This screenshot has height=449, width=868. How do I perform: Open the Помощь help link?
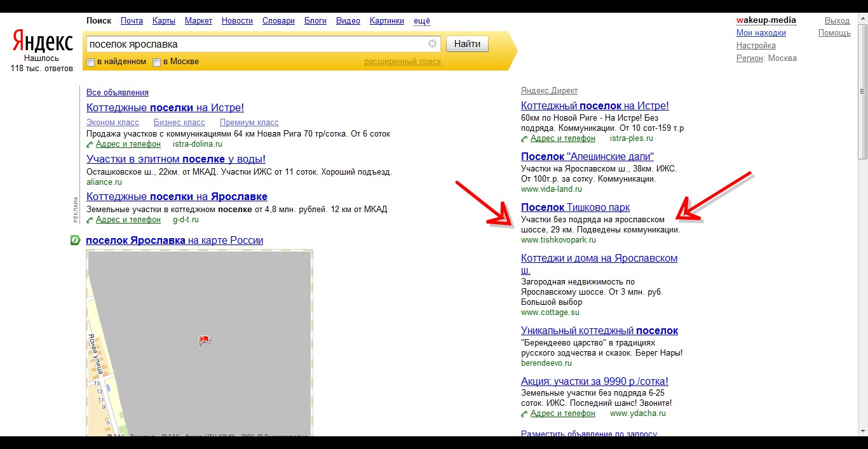834,33
